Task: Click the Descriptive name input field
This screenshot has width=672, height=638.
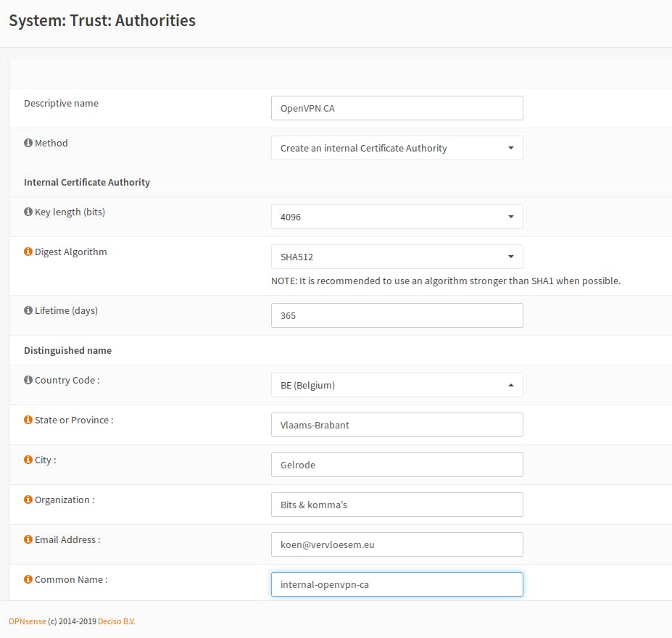Action: click(397, 108)
